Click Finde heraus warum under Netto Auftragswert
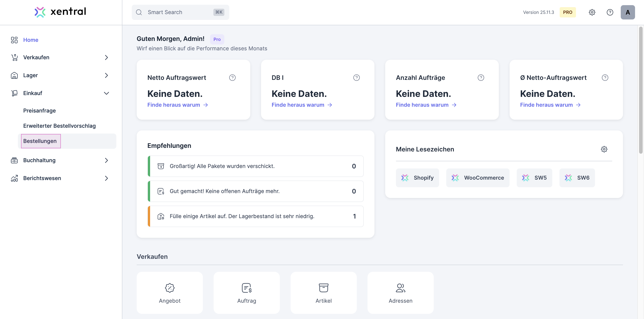The width and height of the screenshot is (644, 319). tap(178, 105)
